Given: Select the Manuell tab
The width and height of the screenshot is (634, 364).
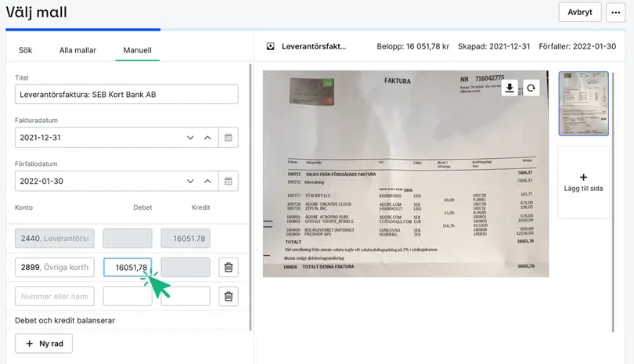Looking at the screenshot, I should [138, 50].
